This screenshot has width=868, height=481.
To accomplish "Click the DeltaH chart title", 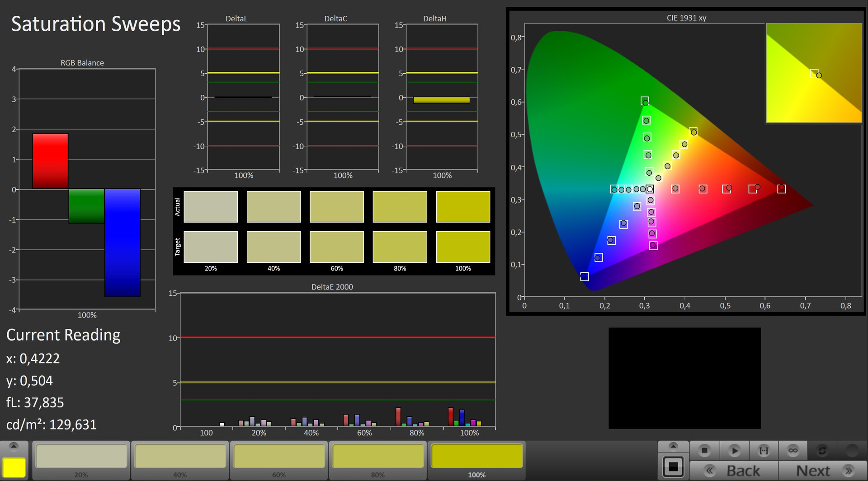I will point(435,19).
